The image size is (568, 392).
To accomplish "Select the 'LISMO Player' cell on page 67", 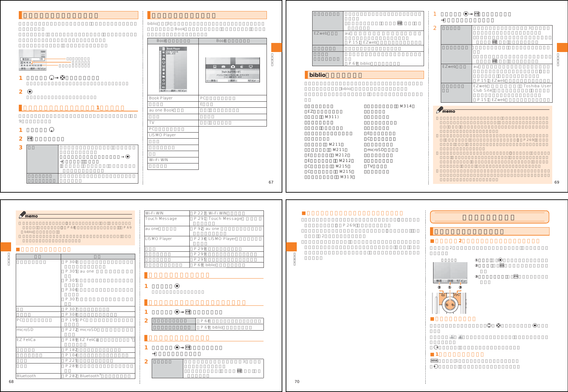I will point(173,135).
